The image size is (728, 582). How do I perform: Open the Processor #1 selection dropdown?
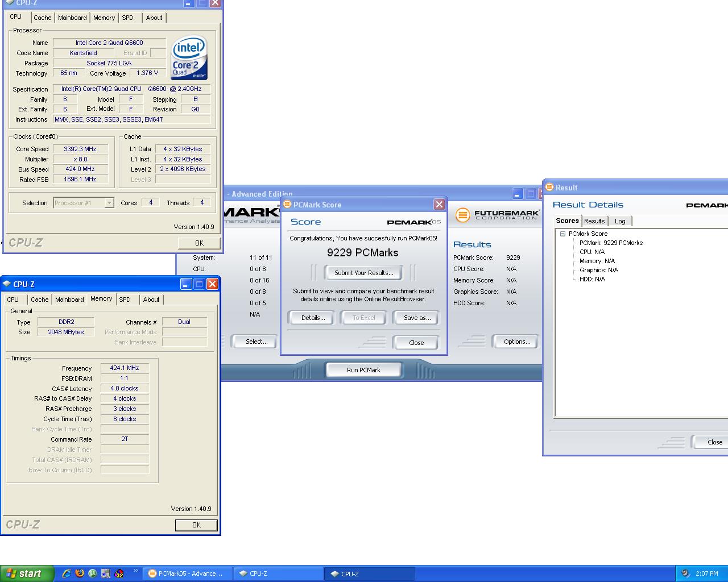[x=109, y=203]
